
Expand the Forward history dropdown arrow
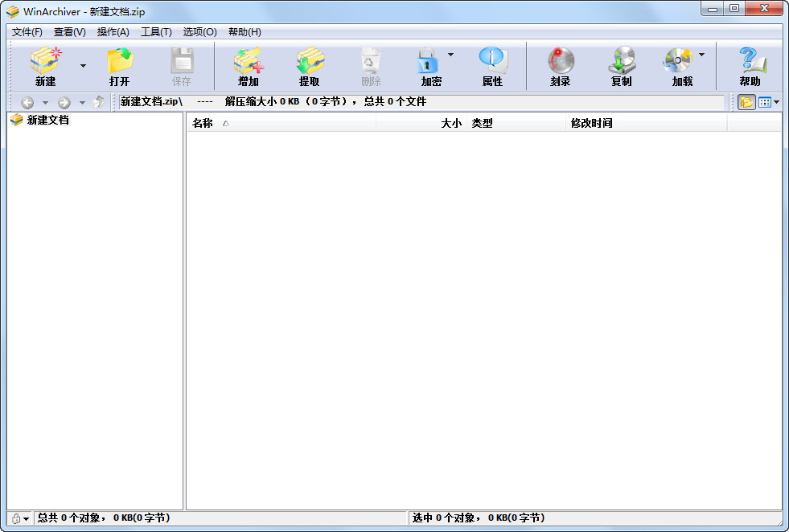[83, 103]
